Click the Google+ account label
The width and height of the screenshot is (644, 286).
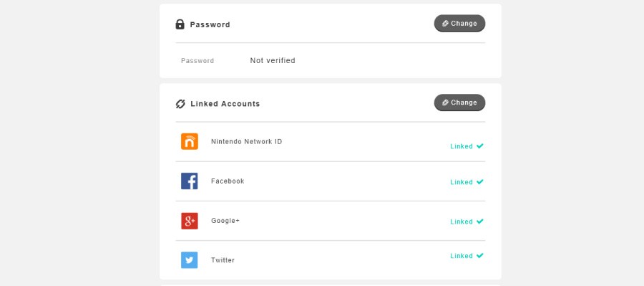pyautogui.click(x=225, y=221)
